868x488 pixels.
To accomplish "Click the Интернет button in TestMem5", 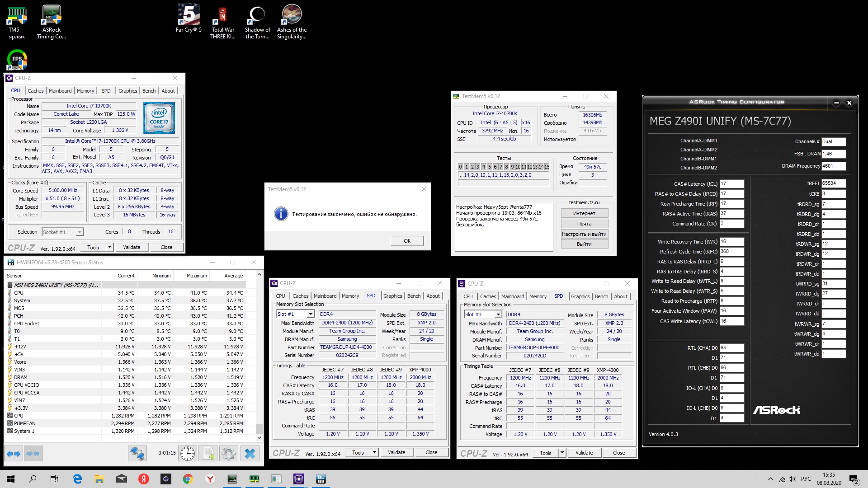I will tap(584, 213).
